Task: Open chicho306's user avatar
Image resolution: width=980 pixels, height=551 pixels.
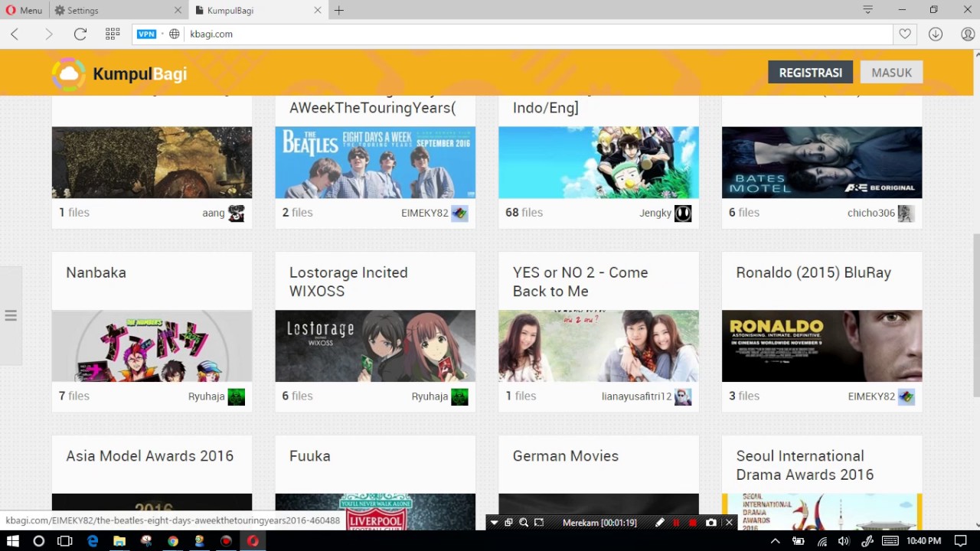Action: pos(906,214)
